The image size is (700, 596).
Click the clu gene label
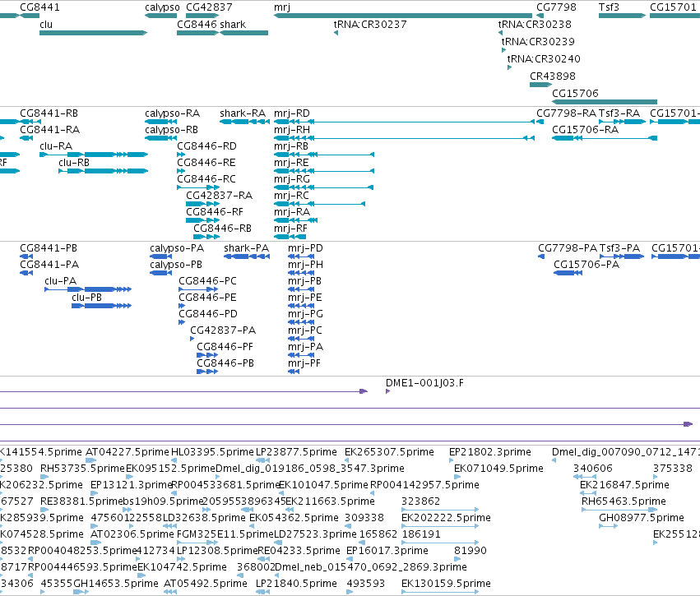click(x=46, y=25)
